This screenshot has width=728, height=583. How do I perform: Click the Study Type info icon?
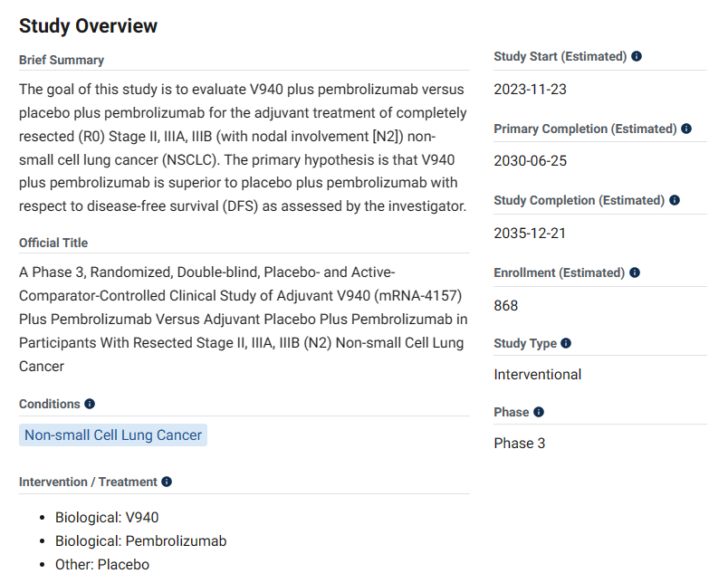[567, 343]
